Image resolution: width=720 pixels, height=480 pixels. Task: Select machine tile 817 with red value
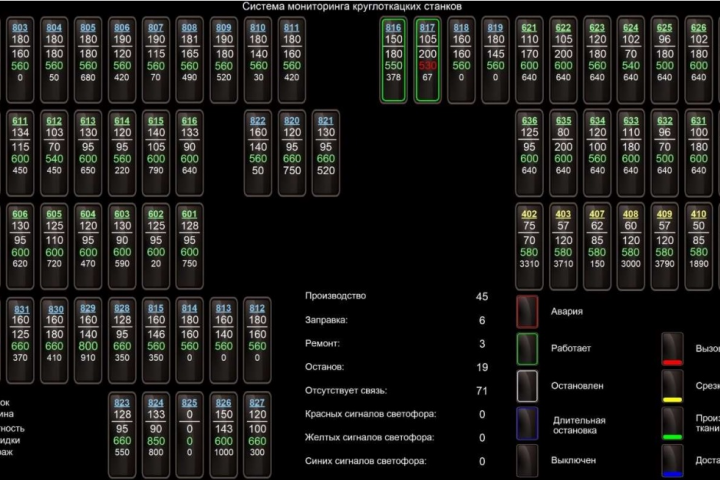pos(428,60)
